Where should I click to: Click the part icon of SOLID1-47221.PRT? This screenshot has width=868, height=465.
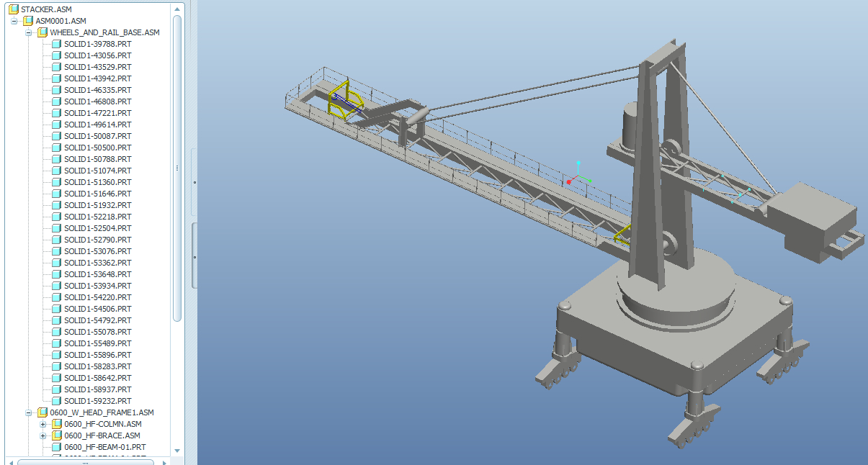tap(56, 113)
